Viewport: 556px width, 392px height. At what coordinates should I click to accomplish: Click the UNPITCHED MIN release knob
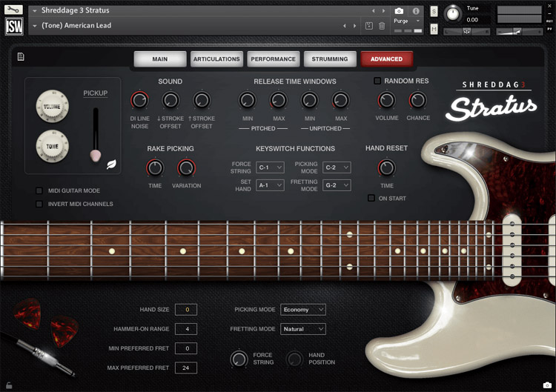click(x=310, y=100)
